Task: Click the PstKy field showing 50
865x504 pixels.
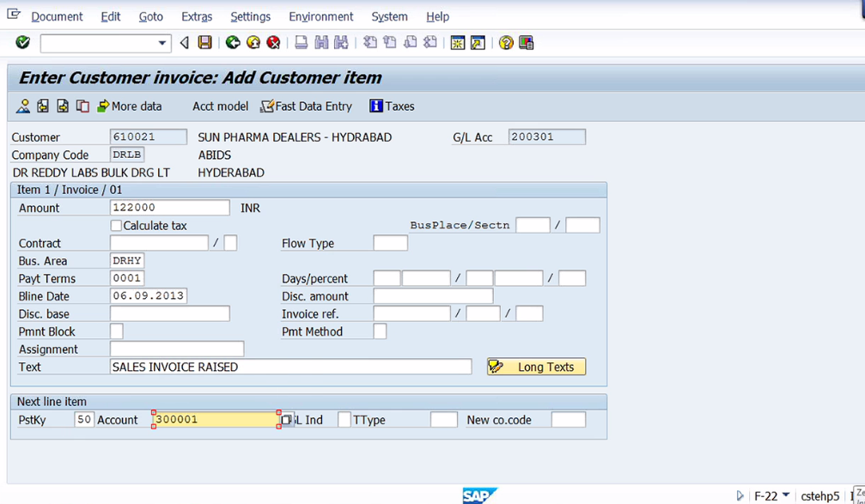Action: click(84, 419)
